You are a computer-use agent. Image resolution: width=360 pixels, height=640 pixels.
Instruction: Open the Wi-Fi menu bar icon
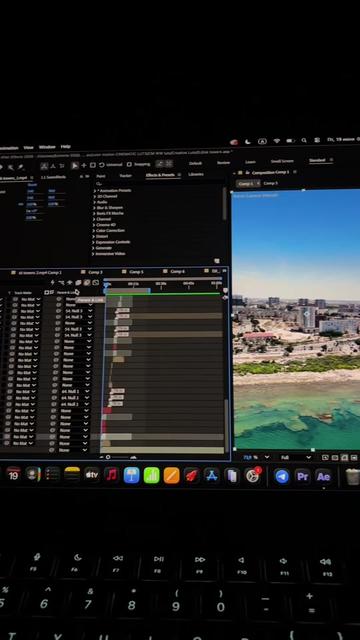[x=277, y=141]
